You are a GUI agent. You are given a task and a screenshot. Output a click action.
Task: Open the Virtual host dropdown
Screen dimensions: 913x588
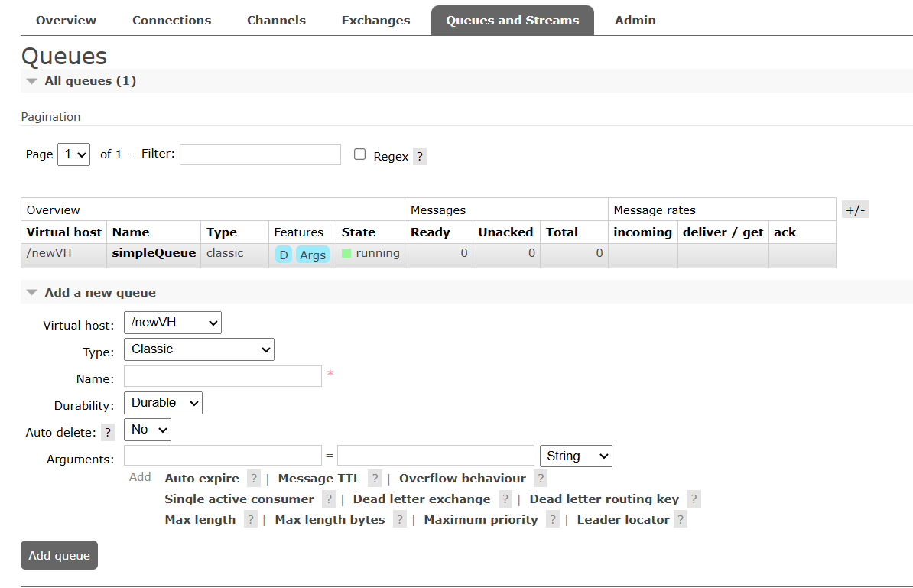pyautogui.click(x=173, y=323)
